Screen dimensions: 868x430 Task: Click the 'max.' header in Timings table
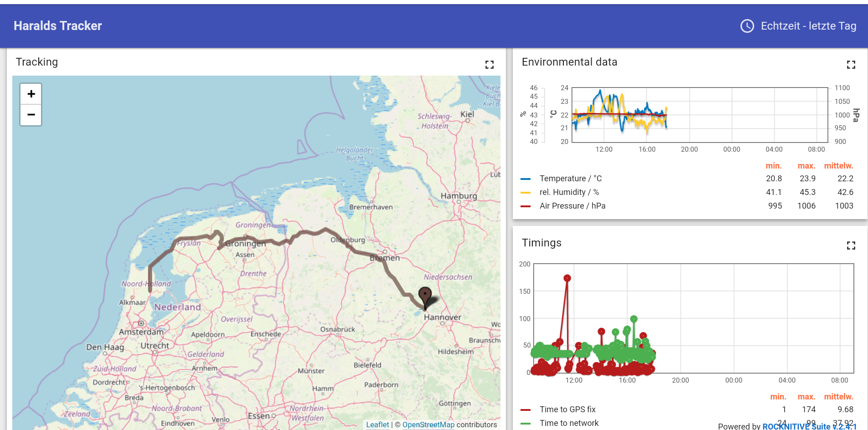click(807, 397)
